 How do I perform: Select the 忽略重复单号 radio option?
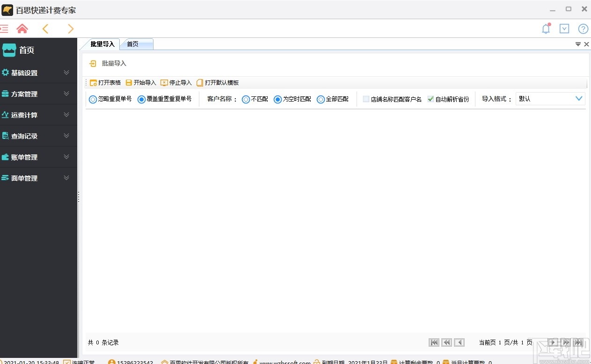pos(93,99)
